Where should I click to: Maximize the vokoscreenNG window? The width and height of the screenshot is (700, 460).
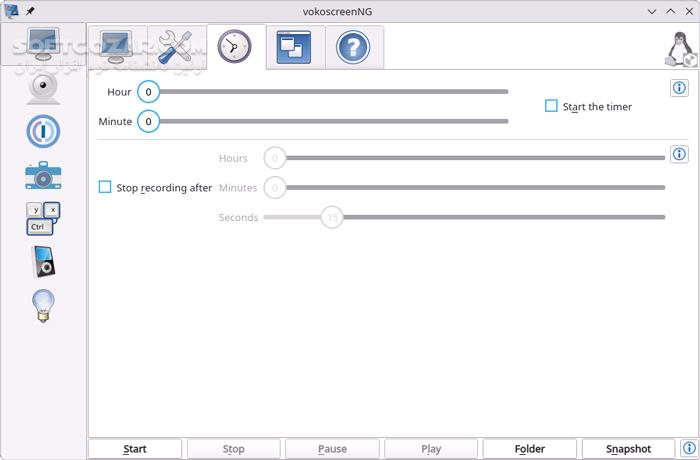(x=671, y=12)
